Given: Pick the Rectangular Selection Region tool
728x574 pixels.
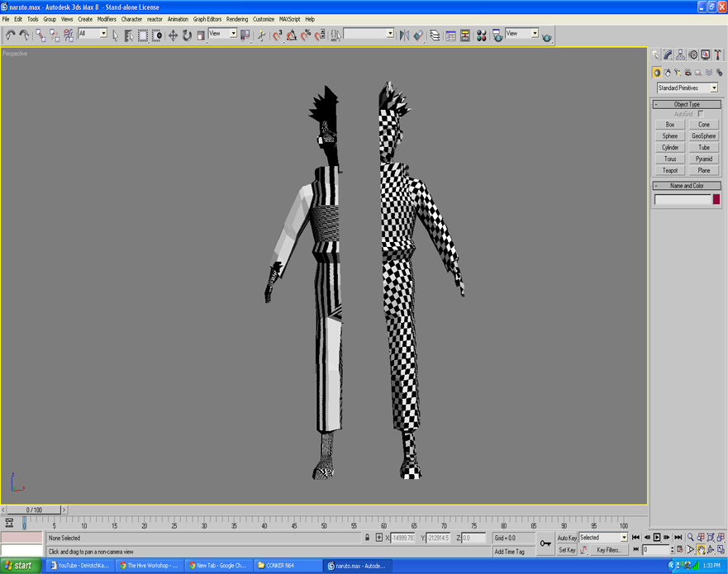Looking at the screenshot, I should (142, 36).
